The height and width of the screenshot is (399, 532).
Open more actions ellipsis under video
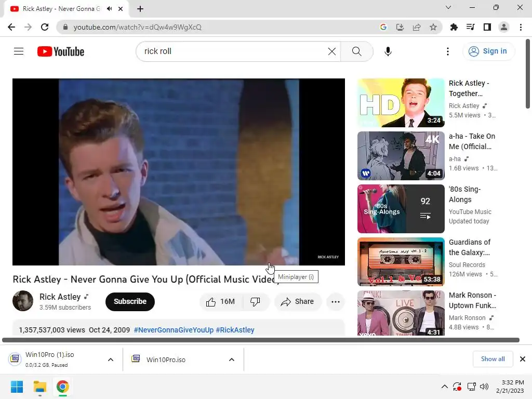click(x=335, y=302)
